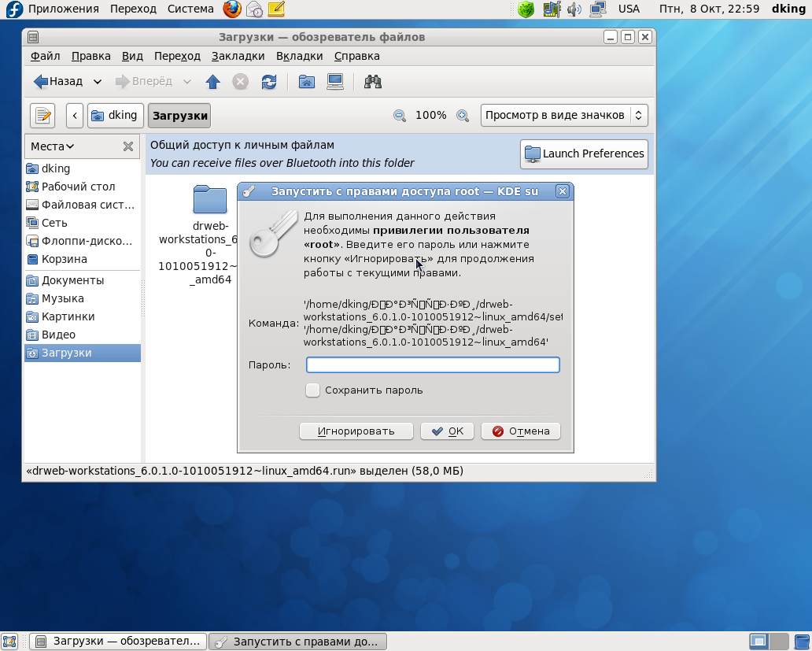
Task: Open the Back history dropdown arrow
Action: point(98,82)
